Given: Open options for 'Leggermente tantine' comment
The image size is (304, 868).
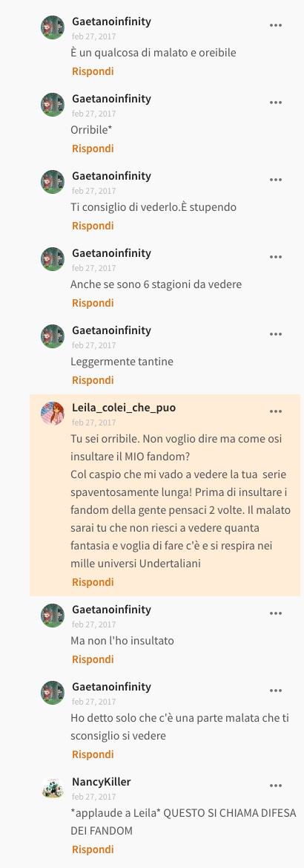Looking at the screenshot, I should click(275, 334).
